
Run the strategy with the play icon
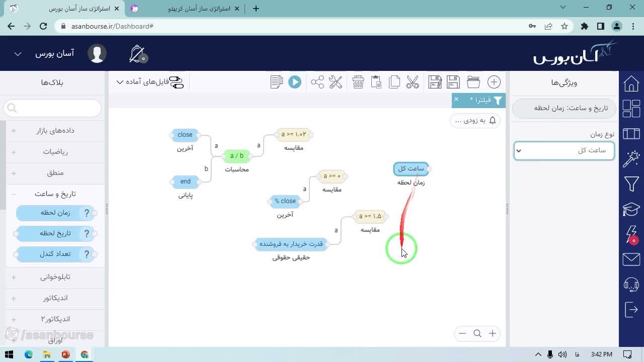pos(295,82)
